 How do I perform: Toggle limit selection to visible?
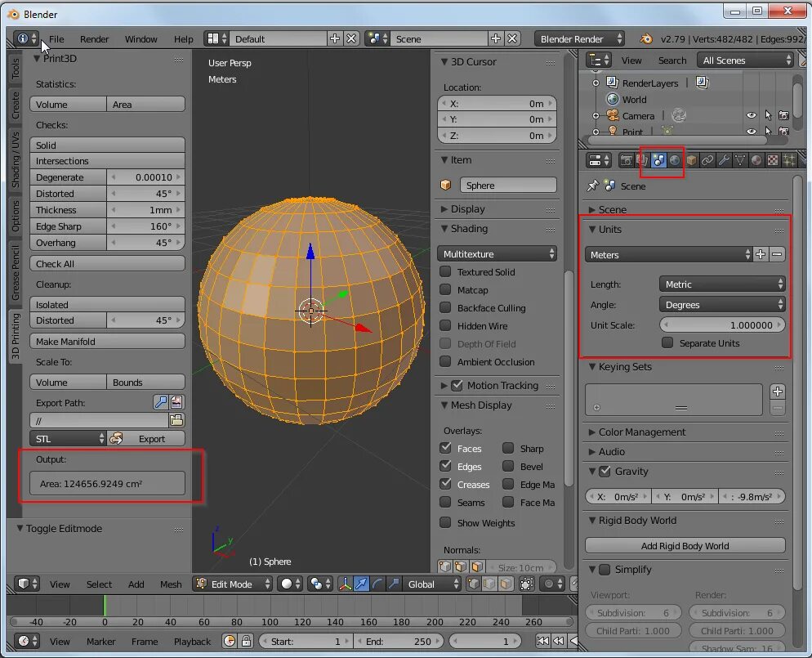pos(526,584)
